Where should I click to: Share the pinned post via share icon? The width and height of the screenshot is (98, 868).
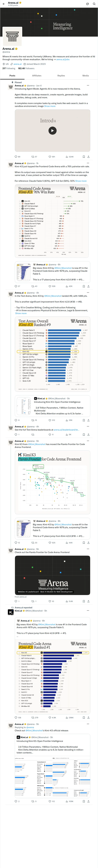point(89,157)
